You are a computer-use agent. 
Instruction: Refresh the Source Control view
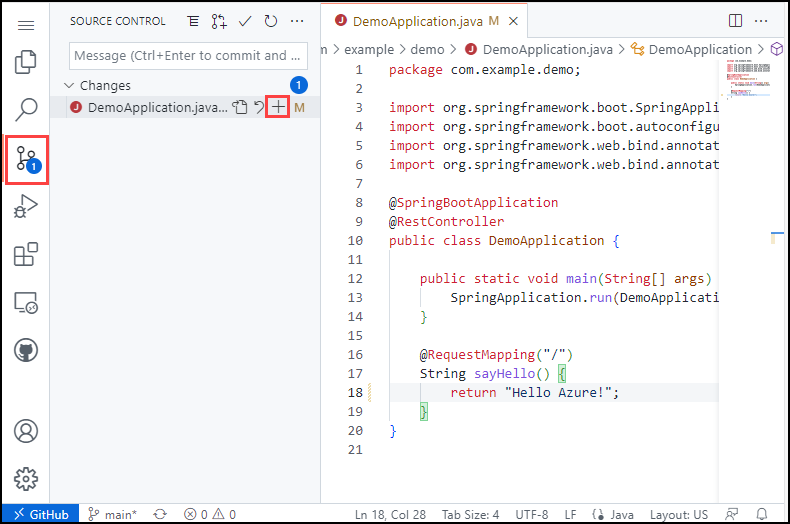click(x=271, y=21)
